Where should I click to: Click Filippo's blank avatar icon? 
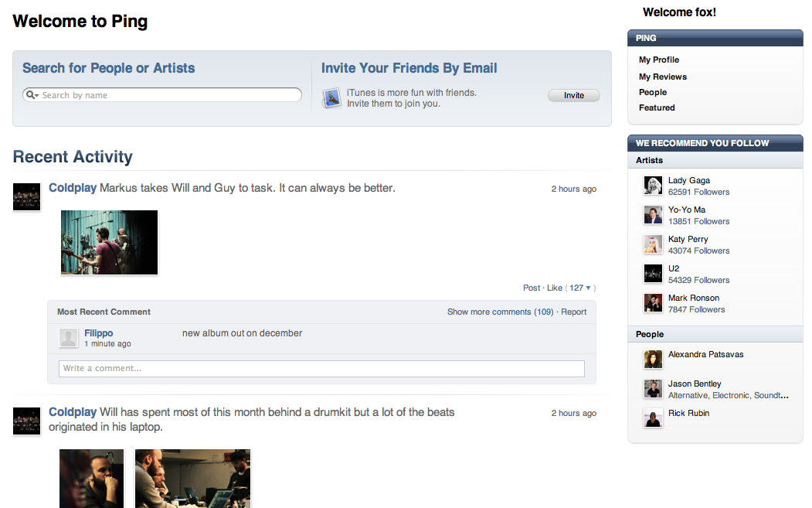pos(68,337)
